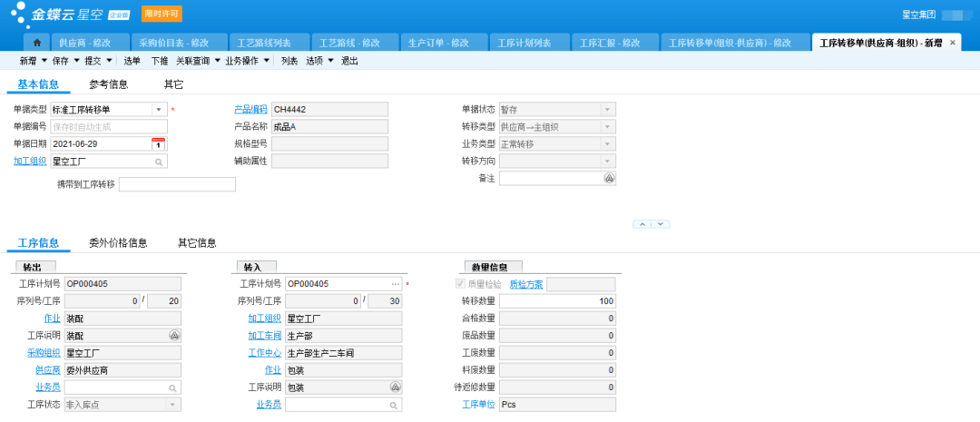Viewport: 980px width, 422px height.
Task: Switch to 工序转移单(组织-供应商) - 修改 tab
Action: click(734, 43)
